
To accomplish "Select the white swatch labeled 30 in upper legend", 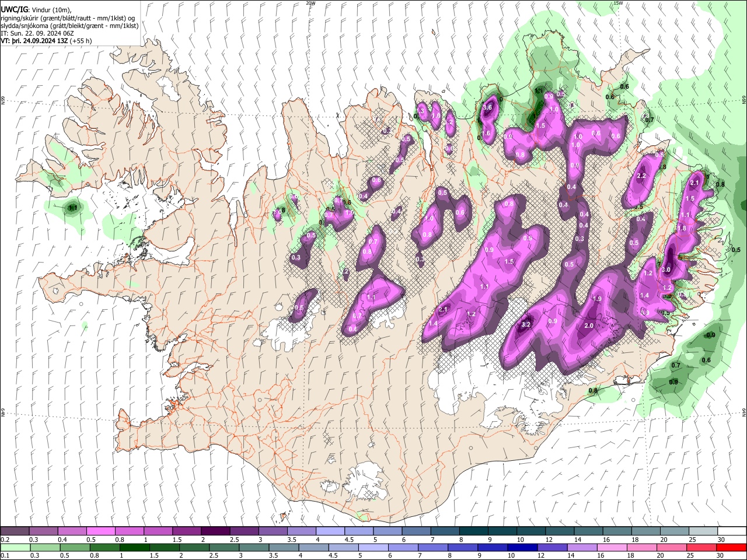I will click(732, 531).
